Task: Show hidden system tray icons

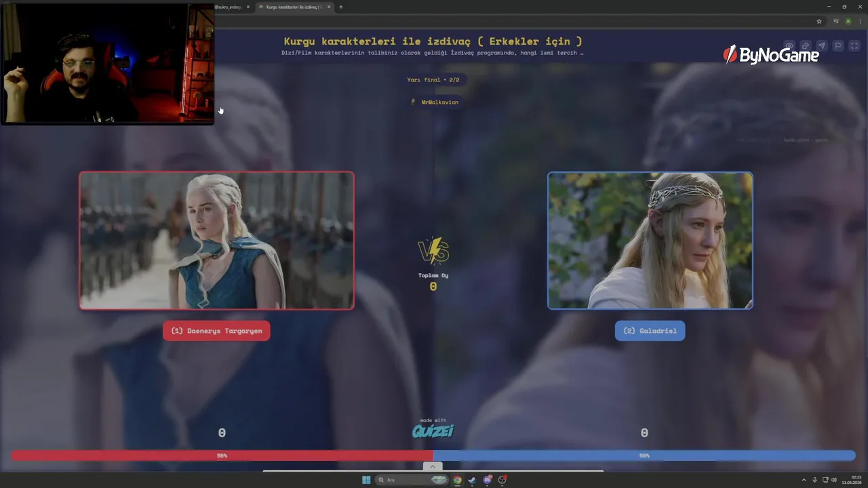Action: pos(804,480)
